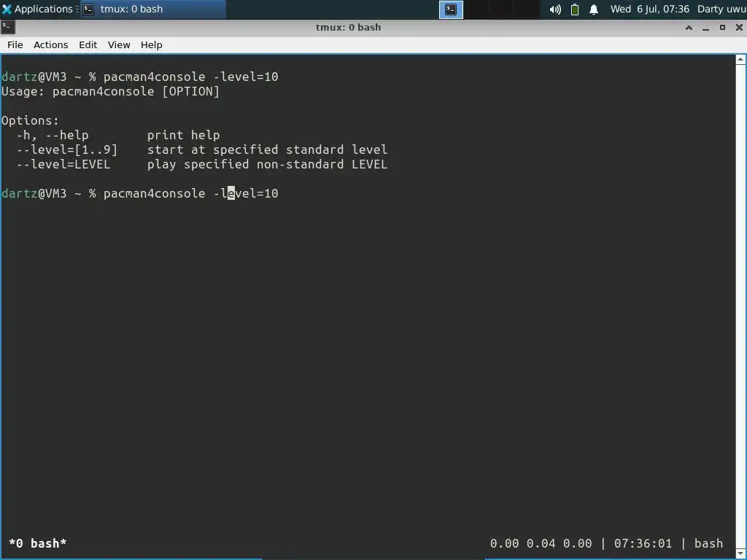Click the '-h, --help' option text
Viewport: 747px width, 560px height.
(x=53, y=135)
